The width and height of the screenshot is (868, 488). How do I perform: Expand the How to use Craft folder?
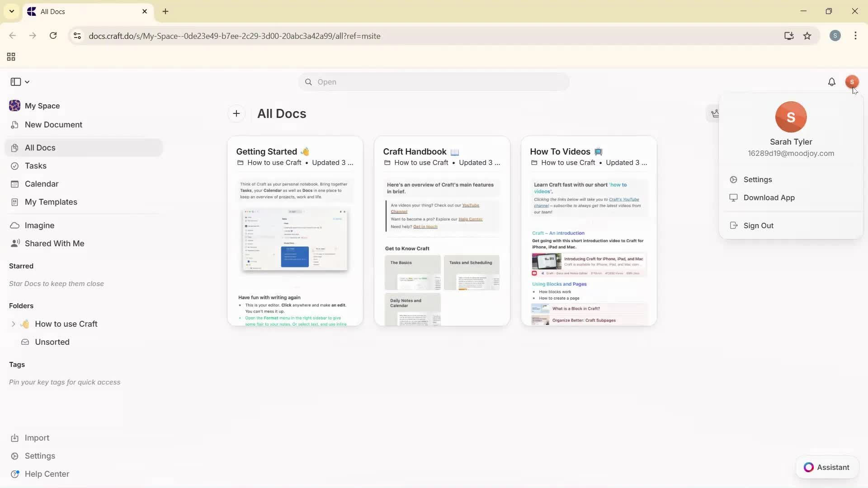[13, 324]
